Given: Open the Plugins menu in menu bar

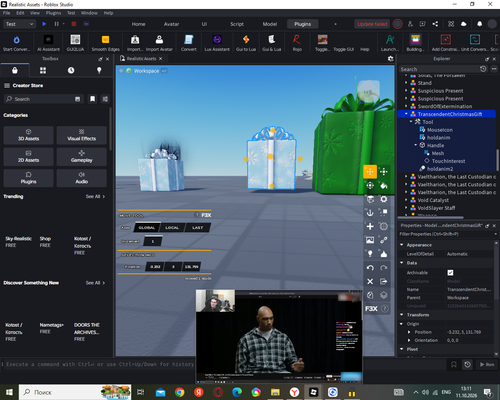Looking at the screenshot, I should pos(53,13).
